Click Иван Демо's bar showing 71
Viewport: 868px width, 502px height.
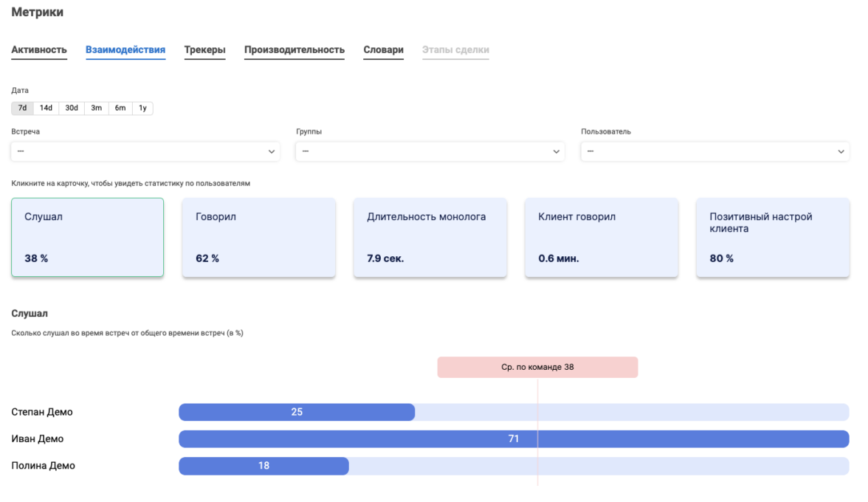point(514,439)
